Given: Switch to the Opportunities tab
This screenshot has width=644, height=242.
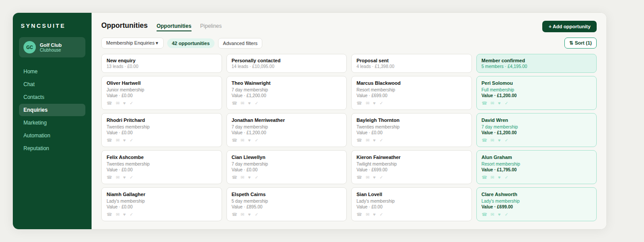Looking at the screenshot, I should [174, 26].
